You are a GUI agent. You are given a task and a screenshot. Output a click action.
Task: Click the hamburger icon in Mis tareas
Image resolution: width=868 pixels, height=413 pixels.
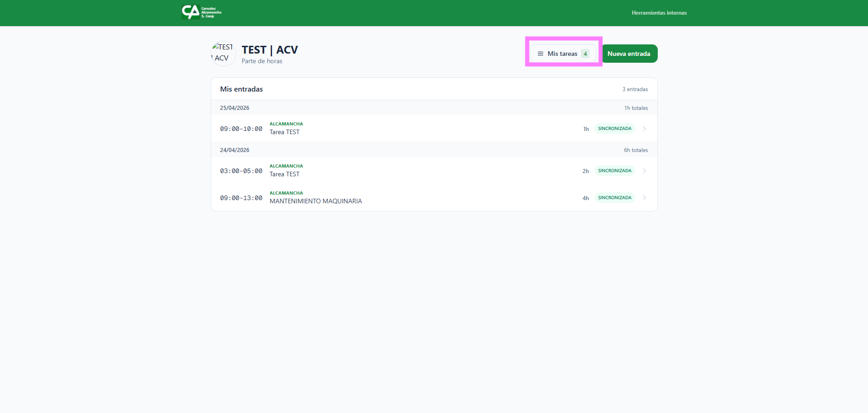coord(540,54)
